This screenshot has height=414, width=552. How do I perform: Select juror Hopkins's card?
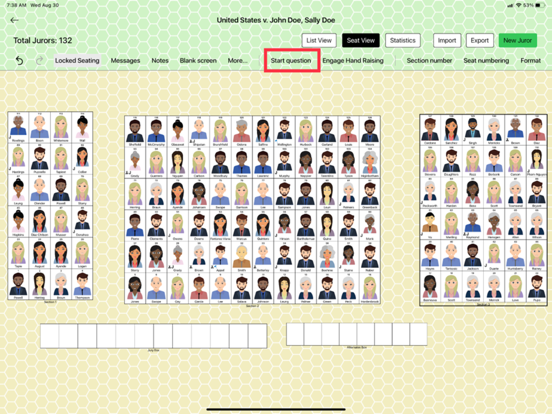18,221
